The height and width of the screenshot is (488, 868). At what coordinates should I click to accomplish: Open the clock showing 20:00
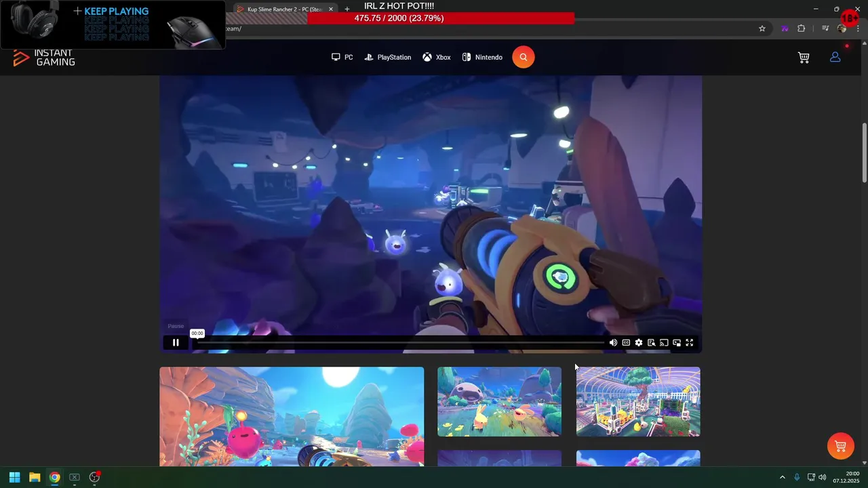coord(846,477)
